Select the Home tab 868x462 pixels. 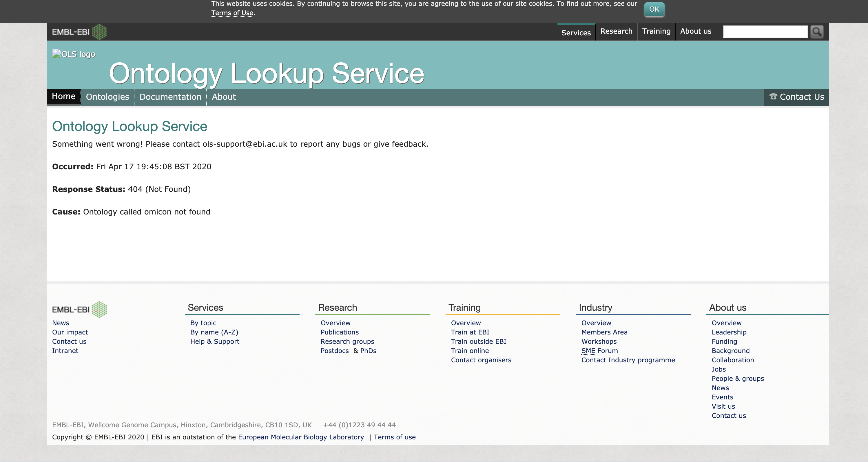pyautogui.click(x=64, y=97)
